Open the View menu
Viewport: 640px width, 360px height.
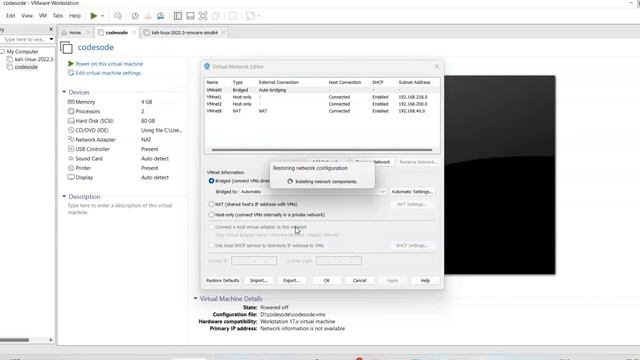[x=27, y=16]
